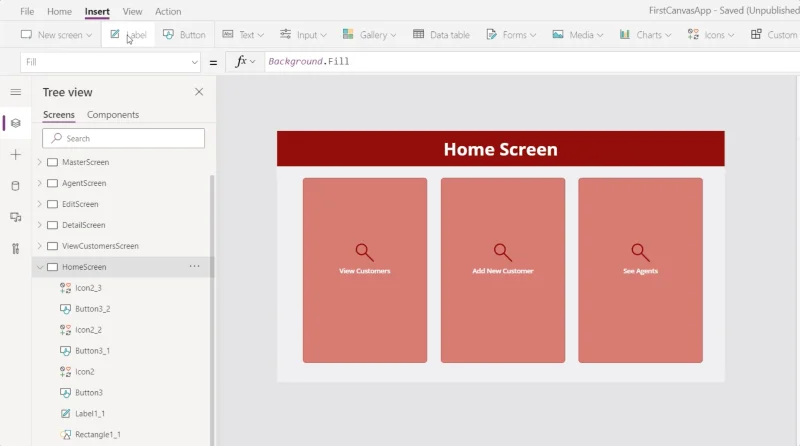Expand the EditScreen tree node
Image resolution: width=800 pixels, height=446 pixels.
[40, 204]
